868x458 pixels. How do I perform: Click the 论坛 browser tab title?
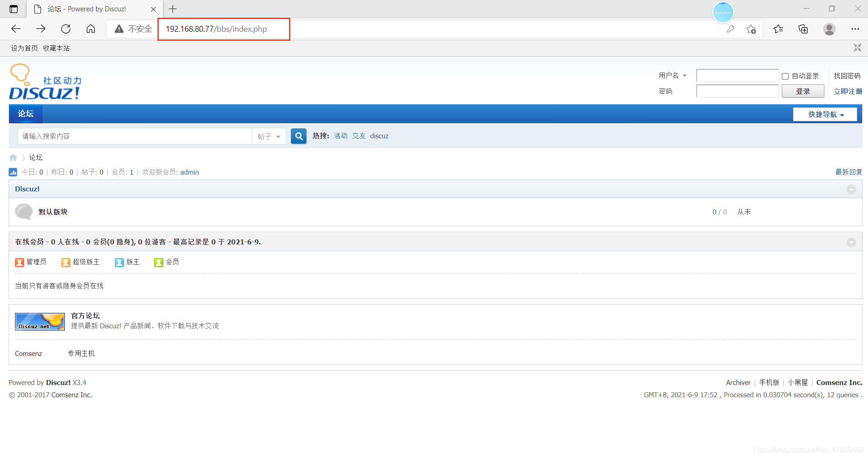tap(87, 9)
